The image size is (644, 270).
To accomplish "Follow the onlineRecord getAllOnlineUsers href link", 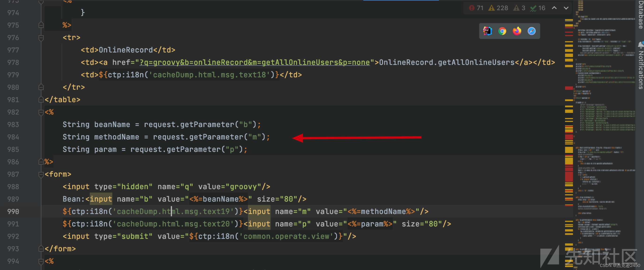I will tap(254, 62).
